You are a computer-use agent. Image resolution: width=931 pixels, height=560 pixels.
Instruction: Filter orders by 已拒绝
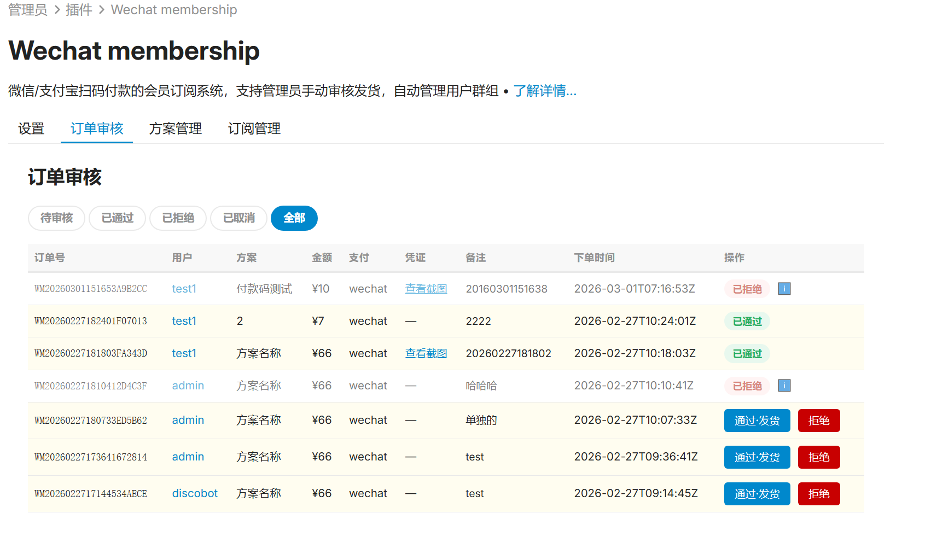(178, 218)
